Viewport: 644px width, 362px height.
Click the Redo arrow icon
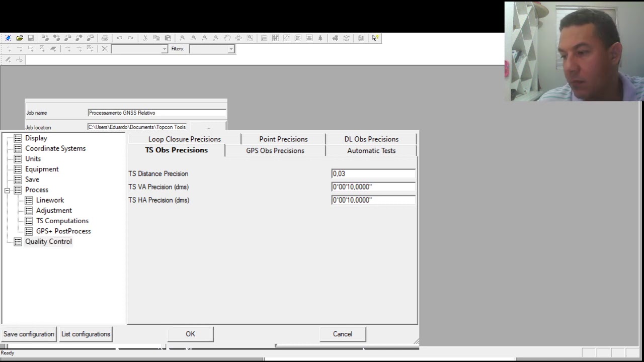[x=130, y=38]
